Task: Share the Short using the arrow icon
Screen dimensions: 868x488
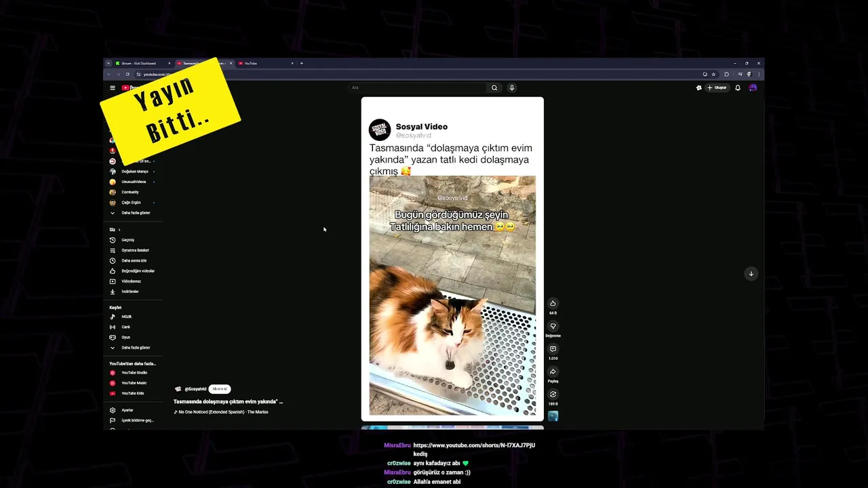Action: [553, 372]
